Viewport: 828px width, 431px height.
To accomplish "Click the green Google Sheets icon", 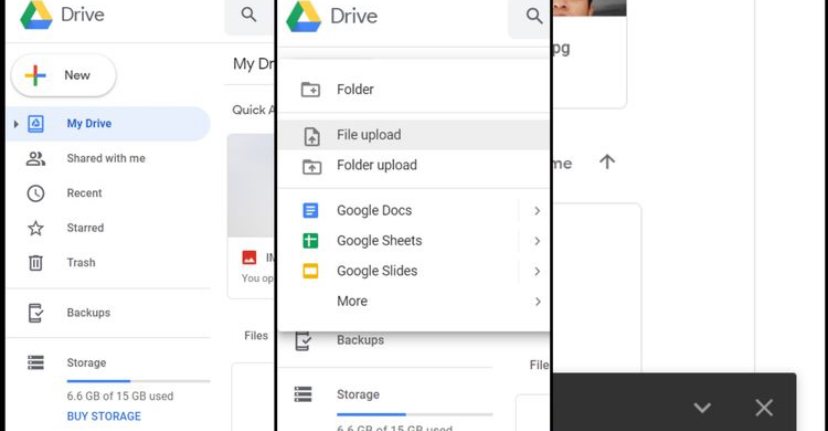I will click(x=310, y=241).
